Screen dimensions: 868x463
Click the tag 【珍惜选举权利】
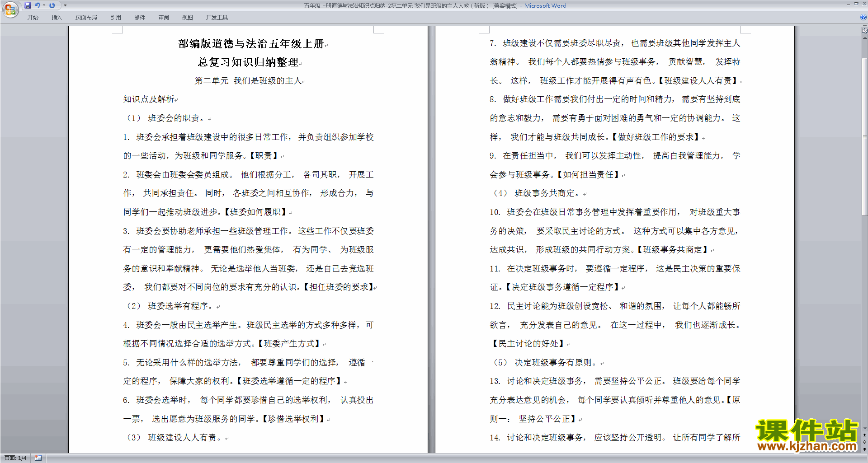(x=293, y=419)
